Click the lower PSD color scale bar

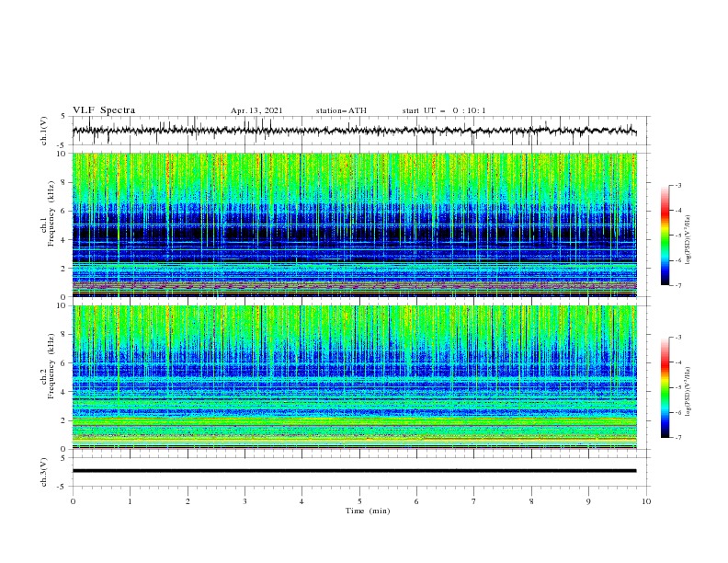pyautogui.click(x=665, y=387)
